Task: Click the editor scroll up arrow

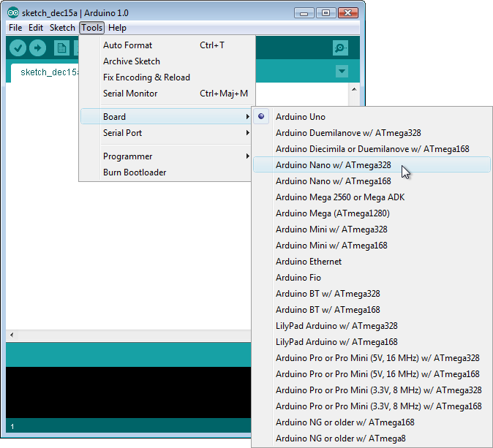Action: coord(354,90)
